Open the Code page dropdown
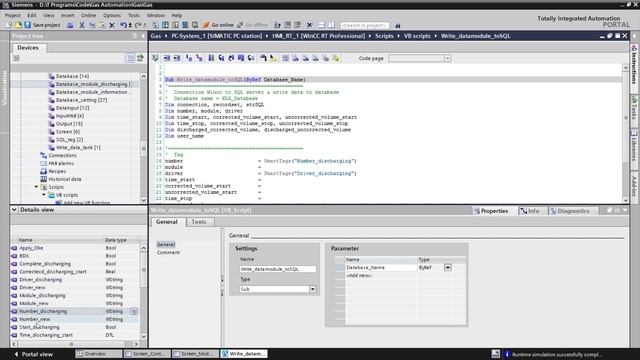This screenshot has height=360, width=640. pyautogui.click(x=447, y=58)
